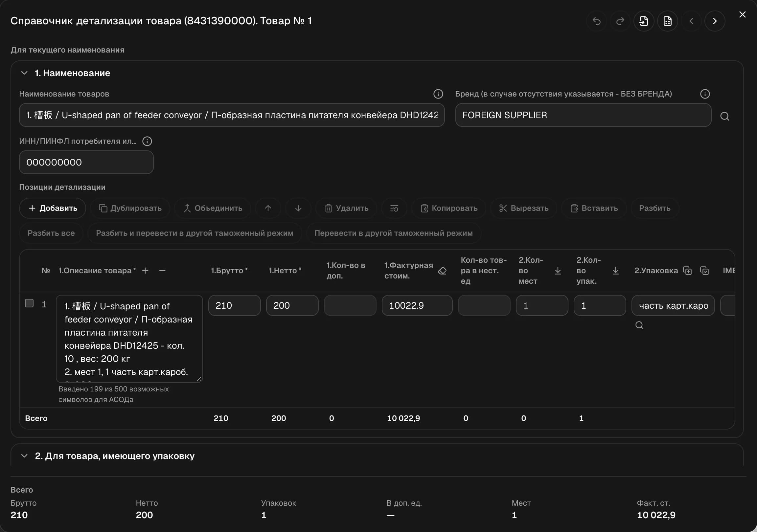This screenshot has height=532, width=757.
Task: Collapse the 1. Наименование section
Action: point(24,73)
